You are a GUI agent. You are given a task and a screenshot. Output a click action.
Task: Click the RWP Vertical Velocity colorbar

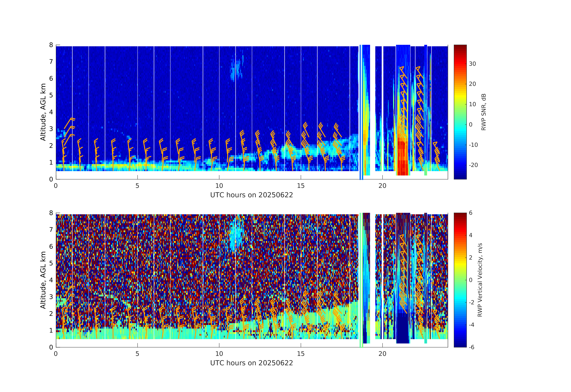pos(460,280)
